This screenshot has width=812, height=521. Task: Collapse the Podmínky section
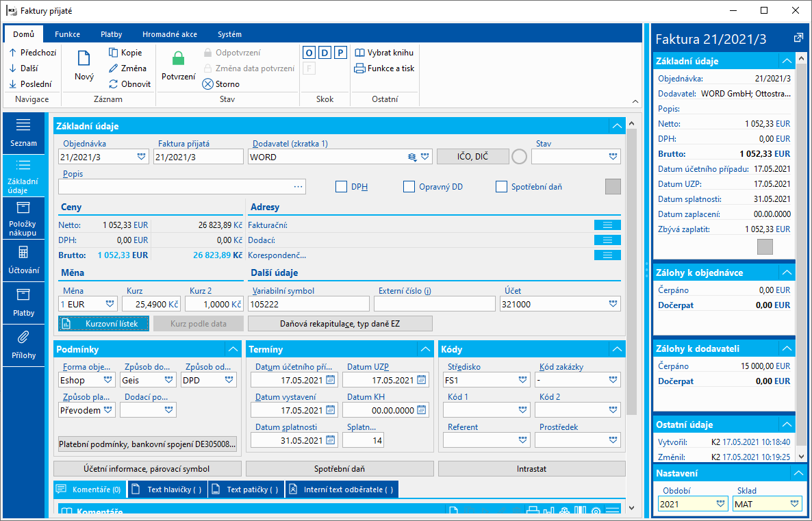pyautogui.click(x=233, y=350)
